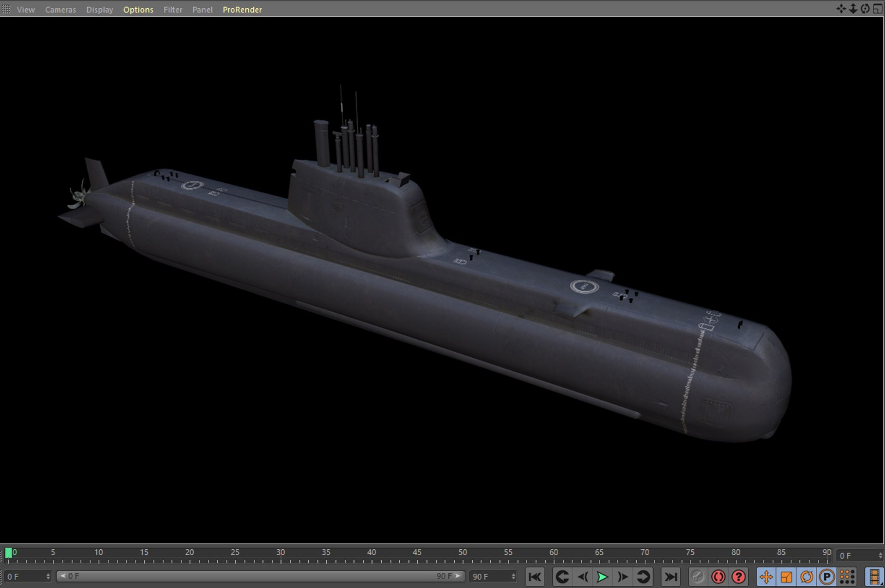Adjust the left current frame stepper arrows
Screen dimensions: 885x588
click(48, 576)
